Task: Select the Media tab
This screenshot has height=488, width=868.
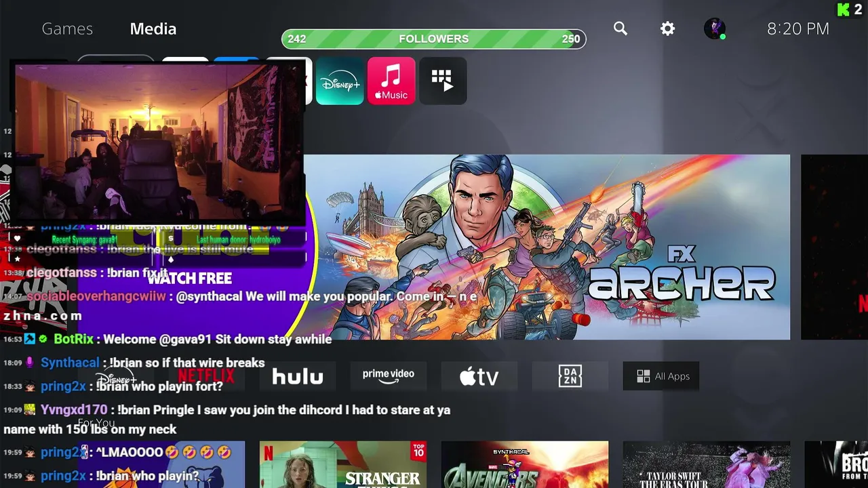Action: pyautogui.click(x=153, y=28)
